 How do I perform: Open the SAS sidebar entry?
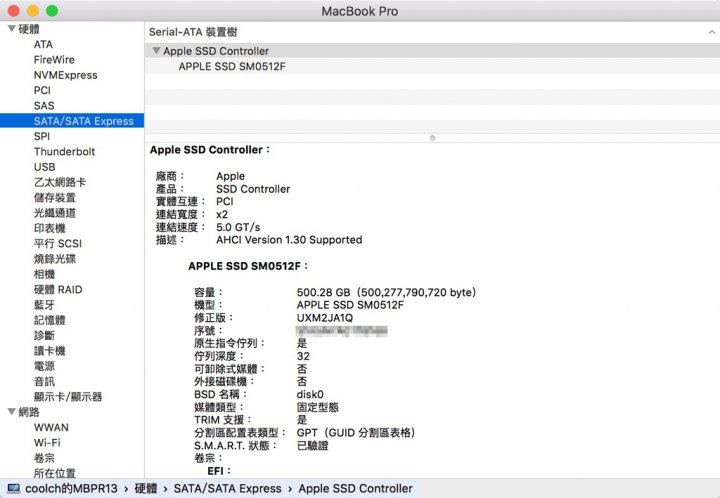pyautogui.click(x=44, y=106)
